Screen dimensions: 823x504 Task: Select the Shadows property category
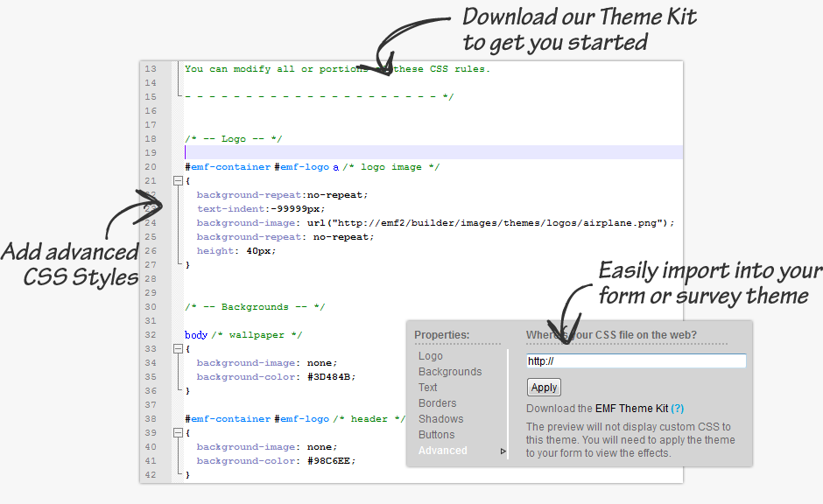(x=440, y=419)
